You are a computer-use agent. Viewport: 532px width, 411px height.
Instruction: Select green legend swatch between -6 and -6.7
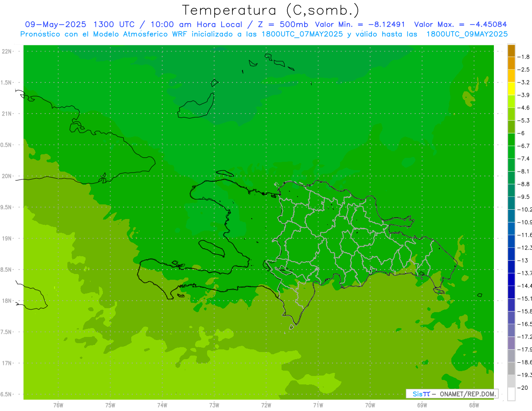click(x=511, y=139)
